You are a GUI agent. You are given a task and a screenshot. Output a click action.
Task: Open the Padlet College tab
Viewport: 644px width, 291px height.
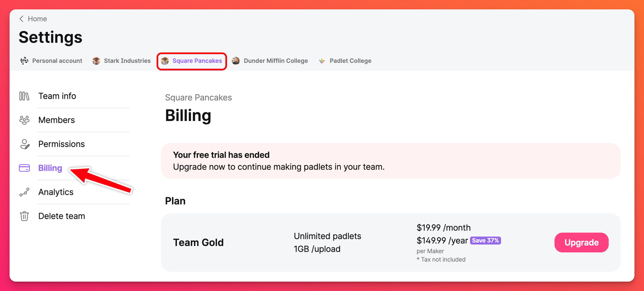click(350, 61)
